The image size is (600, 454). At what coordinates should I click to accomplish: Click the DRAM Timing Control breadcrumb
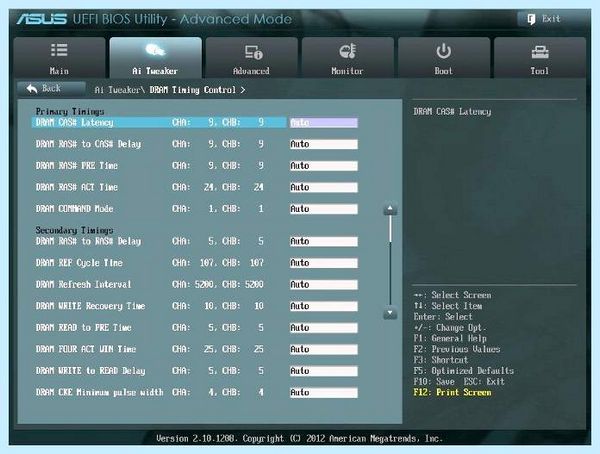click(192, 90)
